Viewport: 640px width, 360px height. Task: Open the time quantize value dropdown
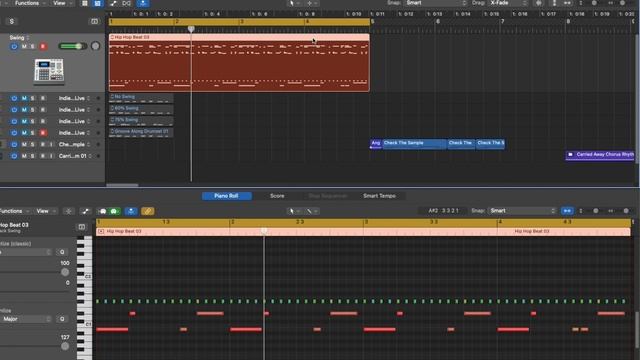(26, 252)
